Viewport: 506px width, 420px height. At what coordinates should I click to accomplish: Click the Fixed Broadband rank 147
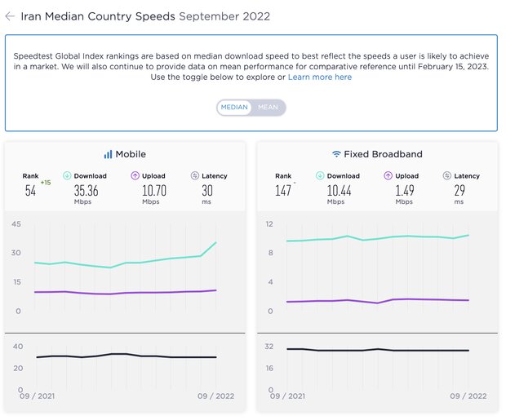[282, 191]
